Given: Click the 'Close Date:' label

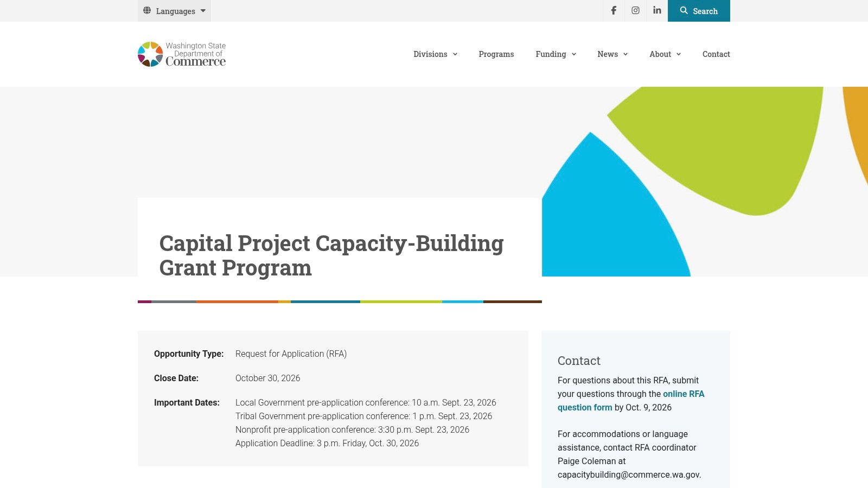Looking at the screenshot, I should click(x=176, y=378).
